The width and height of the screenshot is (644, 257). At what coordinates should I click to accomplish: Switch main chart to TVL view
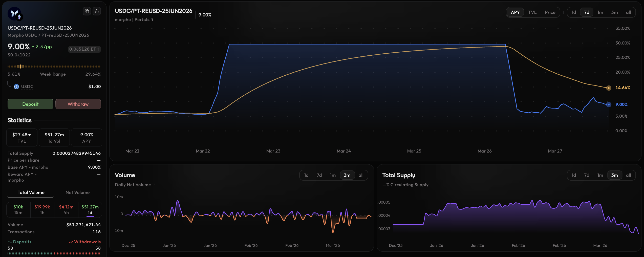click(x=532, y=12)
